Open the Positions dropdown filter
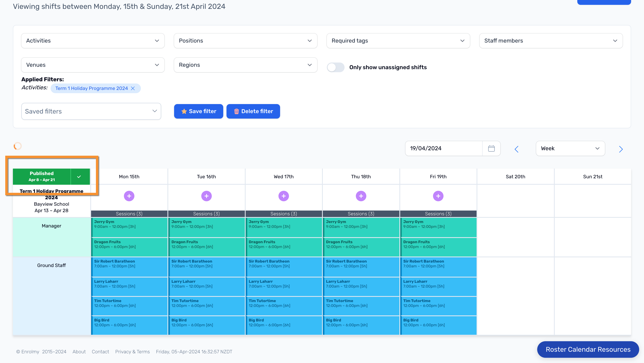 [x=245, y=41]
